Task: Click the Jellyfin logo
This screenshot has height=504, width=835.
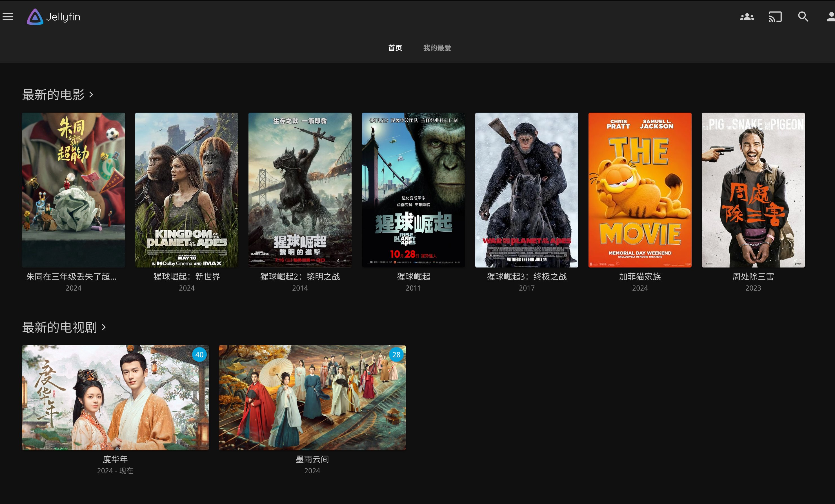Action: (54, 17)
